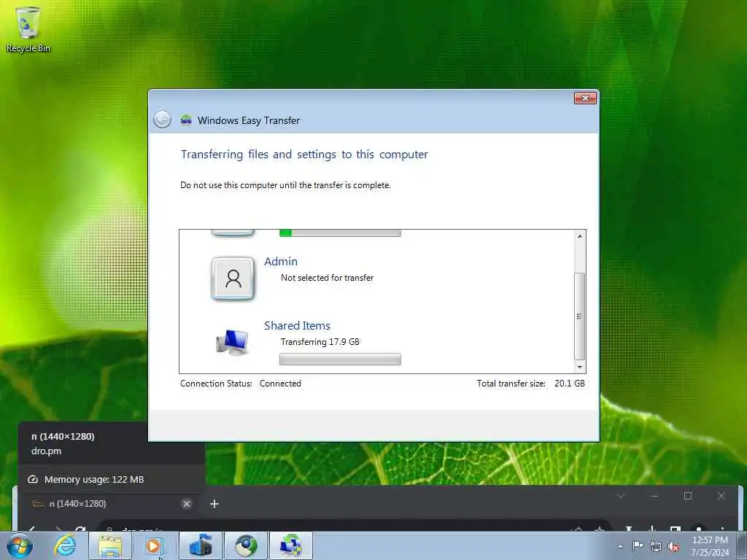This screenshot has height=560, width=747.
Task: Open the Windows Start menu
Action: 19,545
